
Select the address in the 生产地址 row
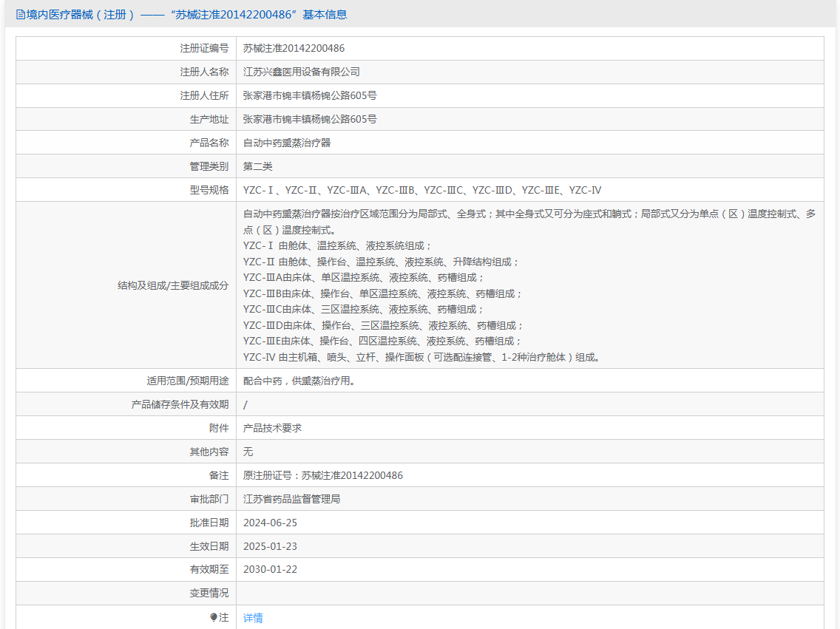[x=310, y=119]
